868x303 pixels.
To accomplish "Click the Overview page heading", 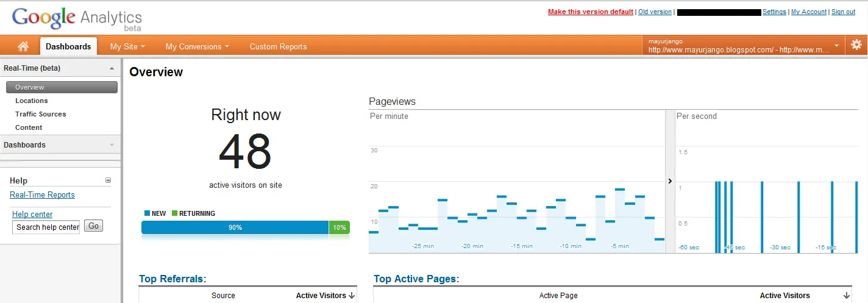I will (156, 72).
